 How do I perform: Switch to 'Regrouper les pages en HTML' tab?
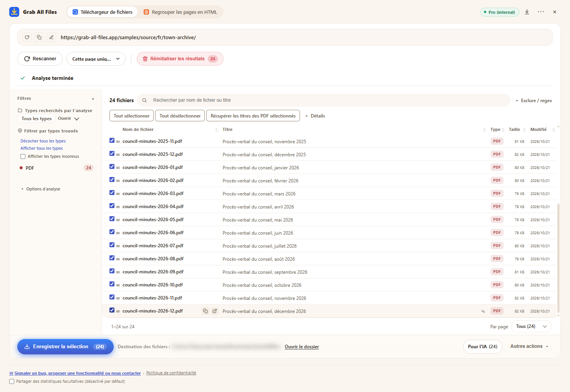181,12
